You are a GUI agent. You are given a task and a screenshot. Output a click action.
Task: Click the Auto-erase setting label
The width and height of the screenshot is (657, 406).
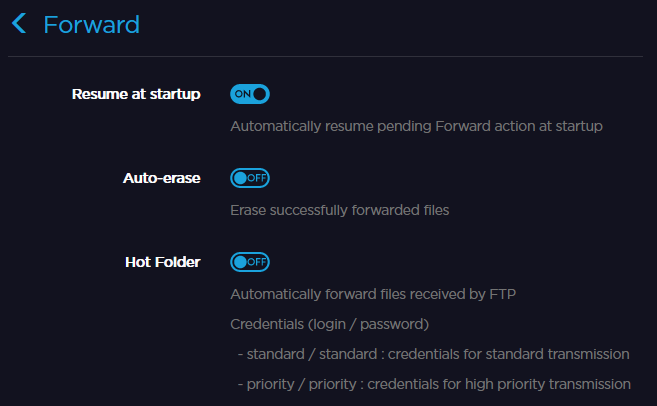coord(161,178)
